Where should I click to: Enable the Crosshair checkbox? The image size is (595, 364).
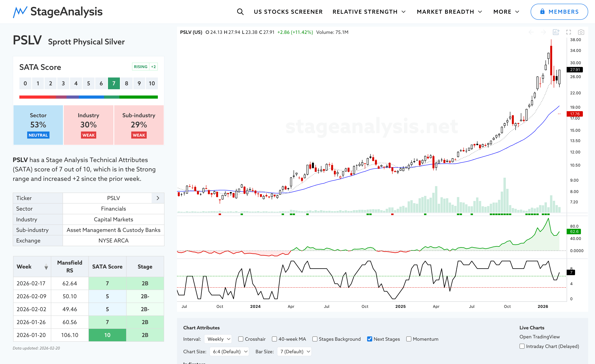point(241,339)
